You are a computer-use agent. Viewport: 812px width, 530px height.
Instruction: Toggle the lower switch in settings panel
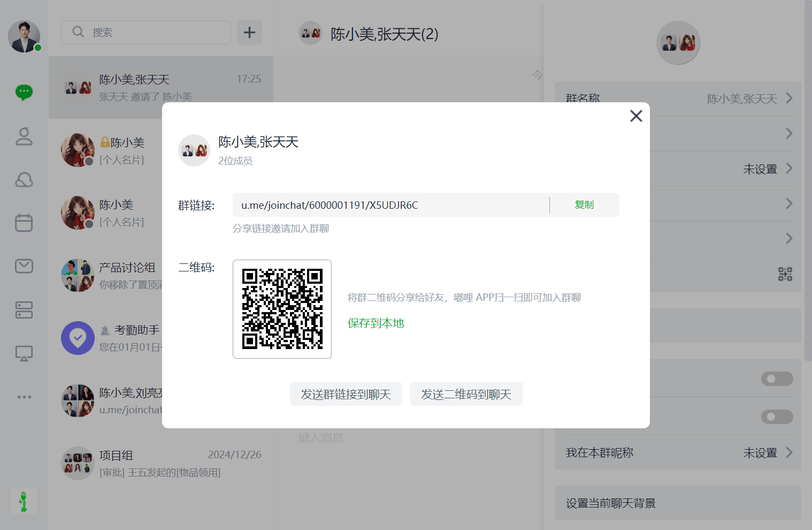pyautogui.click(x=777, y=417)
